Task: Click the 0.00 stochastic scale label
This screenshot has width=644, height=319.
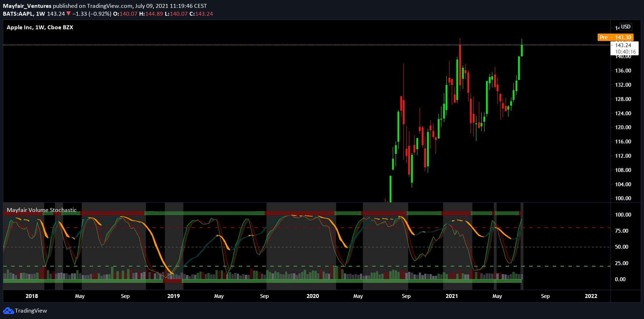Action: [620, 279]
